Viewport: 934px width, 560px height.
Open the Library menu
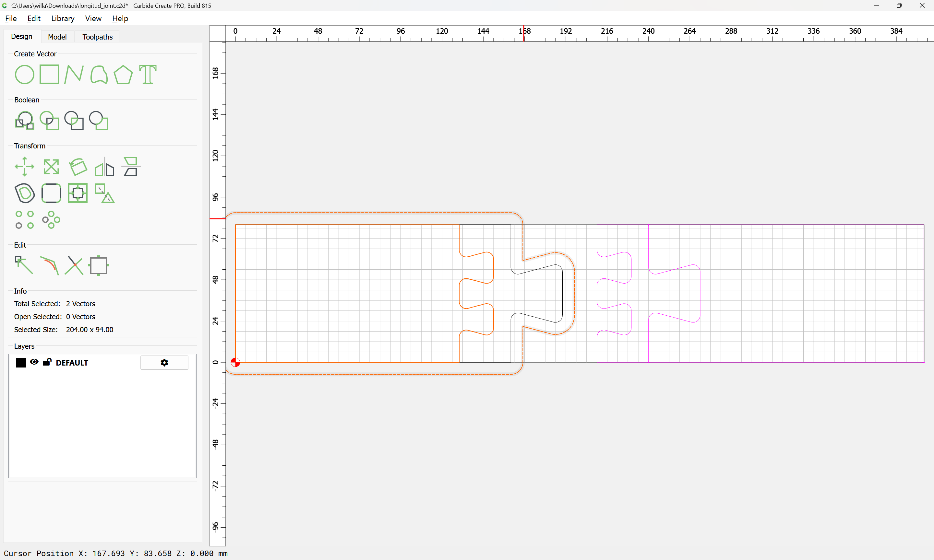pyautogui.click(x=63, y=18)
